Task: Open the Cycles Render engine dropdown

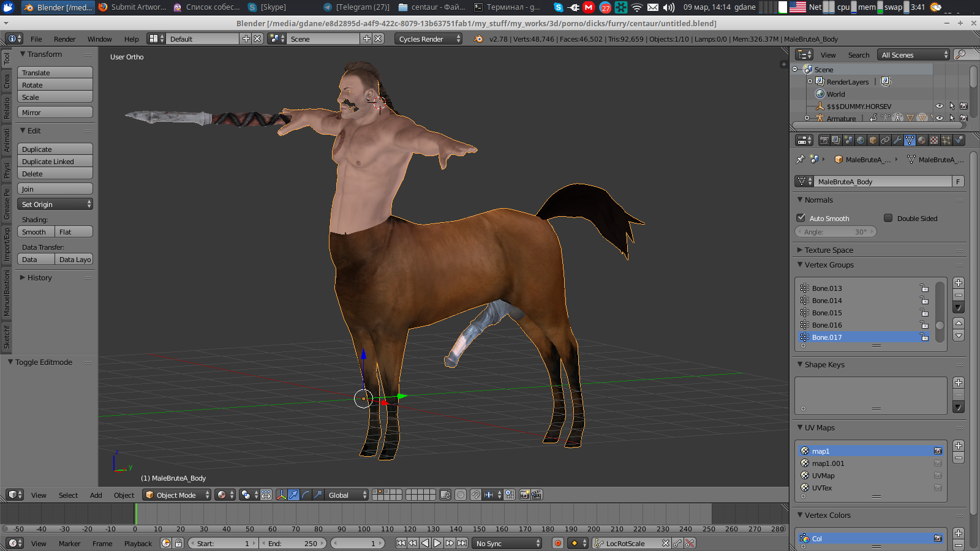Action: (x=428, y=39)
